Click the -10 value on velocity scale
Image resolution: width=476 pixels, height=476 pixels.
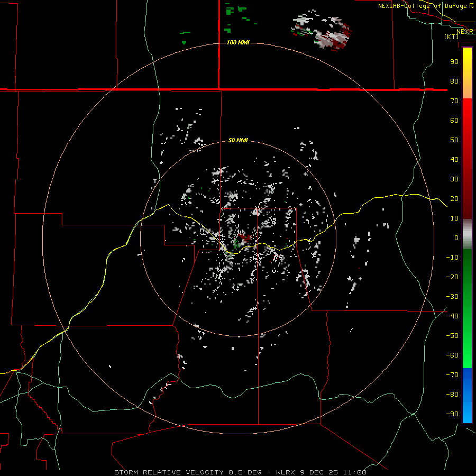coord(452,258)
